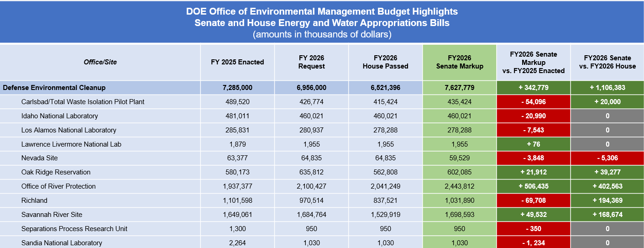Select the Separations Process Research Unit label
The width and height of the screenshot is (644, 248).
pyautogui.click(x=74, y=229)
